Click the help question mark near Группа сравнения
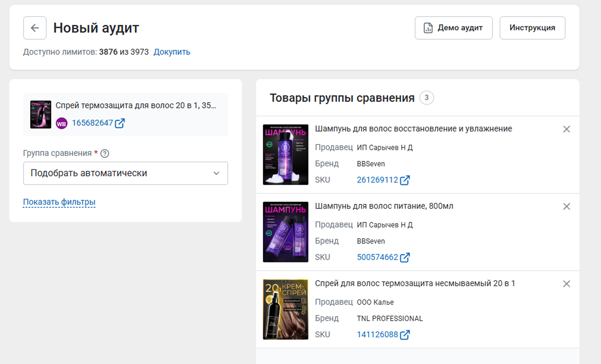Viewport: 601px width, 364px height. pyautogui.click(x=105, y=154)
